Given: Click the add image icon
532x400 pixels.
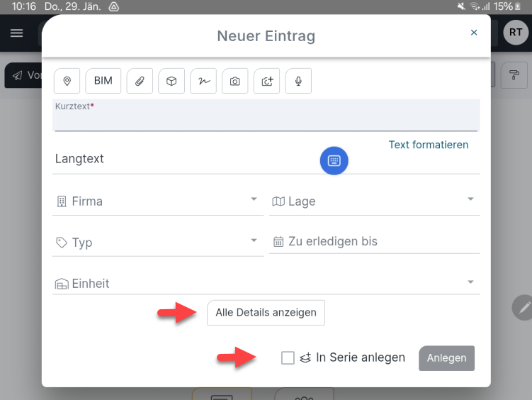Looking at the screenshot, I should (x=267, y=82).
